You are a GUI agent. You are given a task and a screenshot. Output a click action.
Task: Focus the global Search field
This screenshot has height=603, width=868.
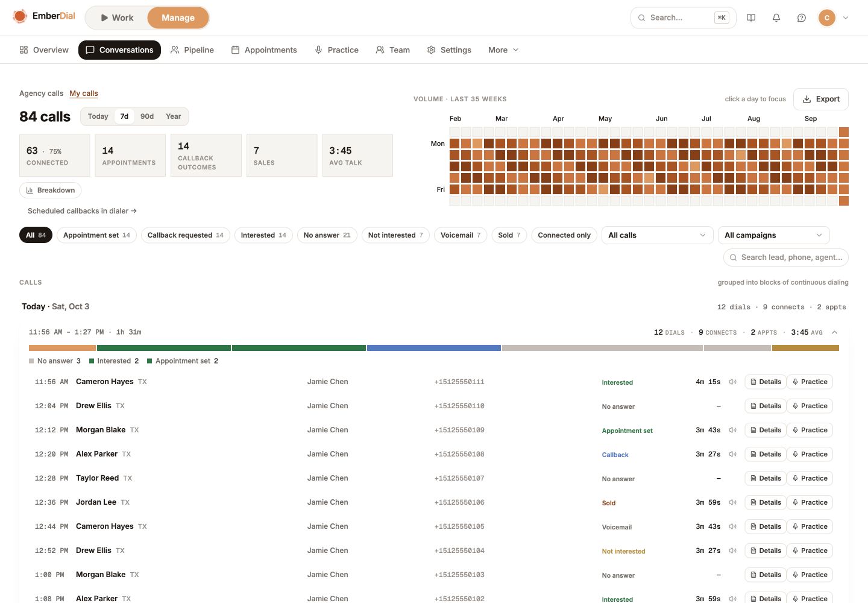click(684, 18)
